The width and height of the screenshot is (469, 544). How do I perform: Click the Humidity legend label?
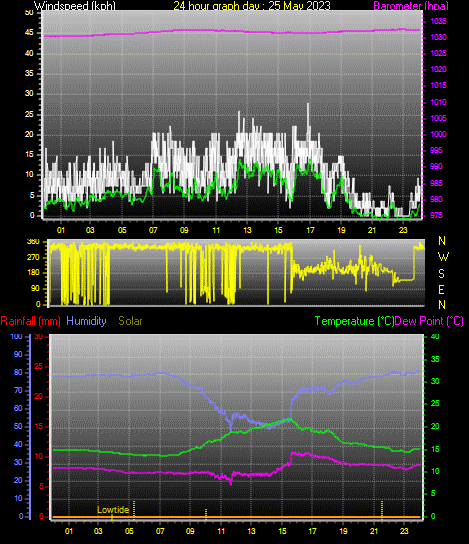coord(86,321)
